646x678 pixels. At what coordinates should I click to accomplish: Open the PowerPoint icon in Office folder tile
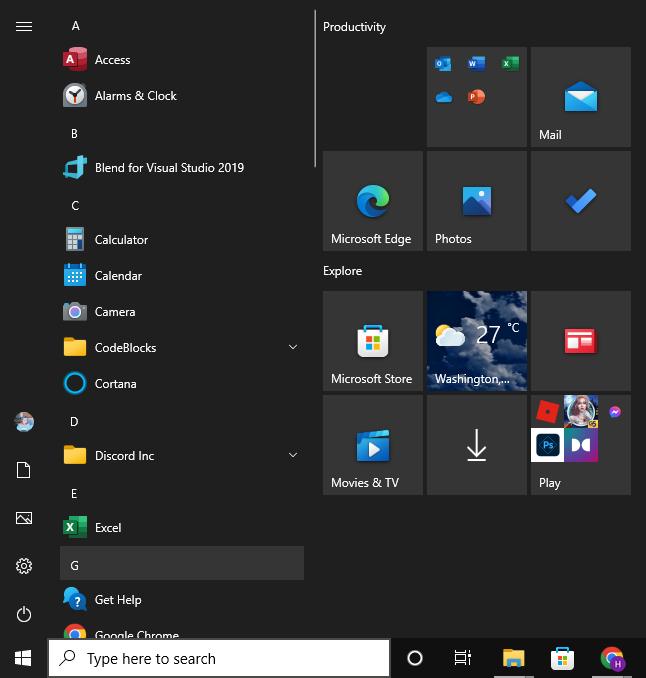click(477, 96)
